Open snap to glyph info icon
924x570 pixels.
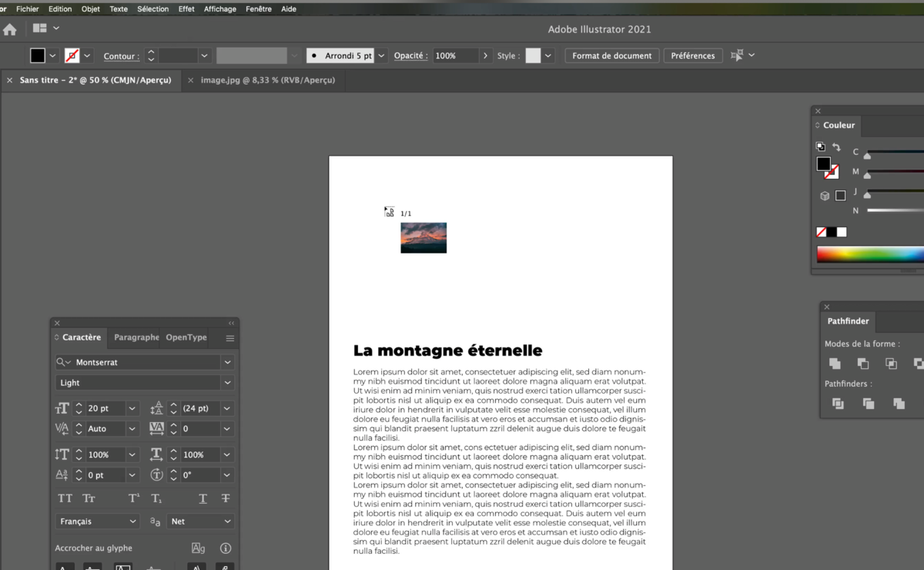point(226,548)
